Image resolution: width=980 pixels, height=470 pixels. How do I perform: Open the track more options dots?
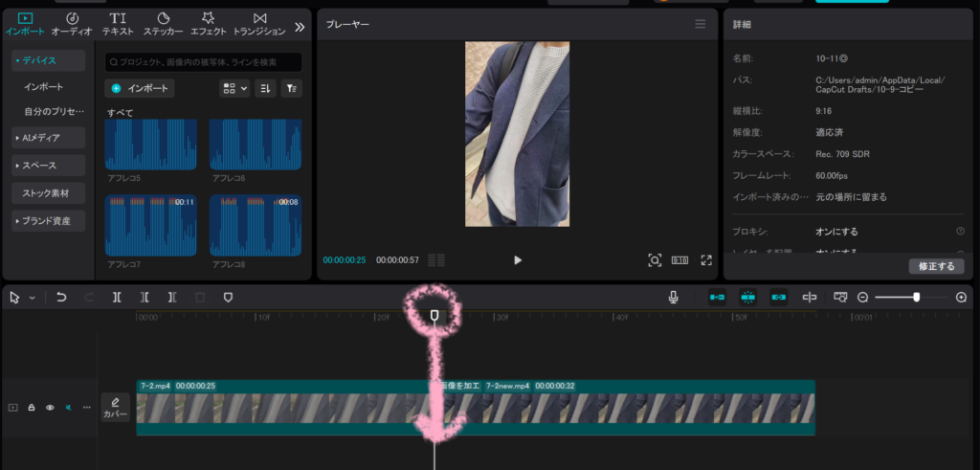pyautogui.click(x=87, y=408)
